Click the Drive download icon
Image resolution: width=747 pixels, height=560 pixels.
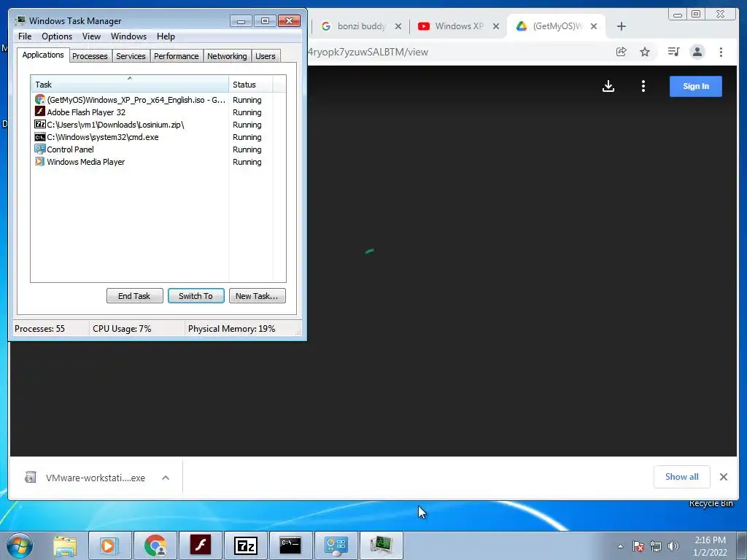point(608,86)
